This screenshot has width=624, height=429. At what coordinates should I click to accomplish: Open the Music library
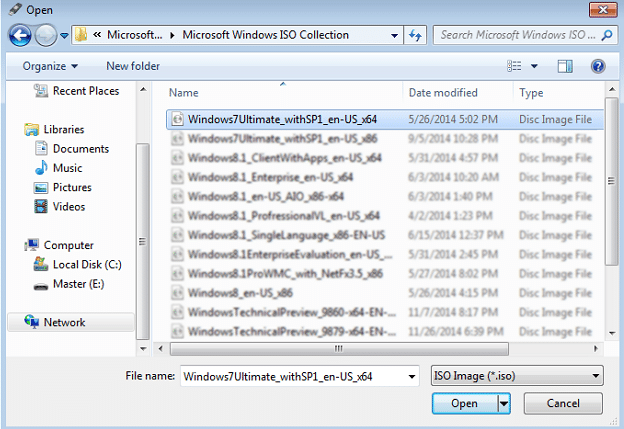pos(59,168)
